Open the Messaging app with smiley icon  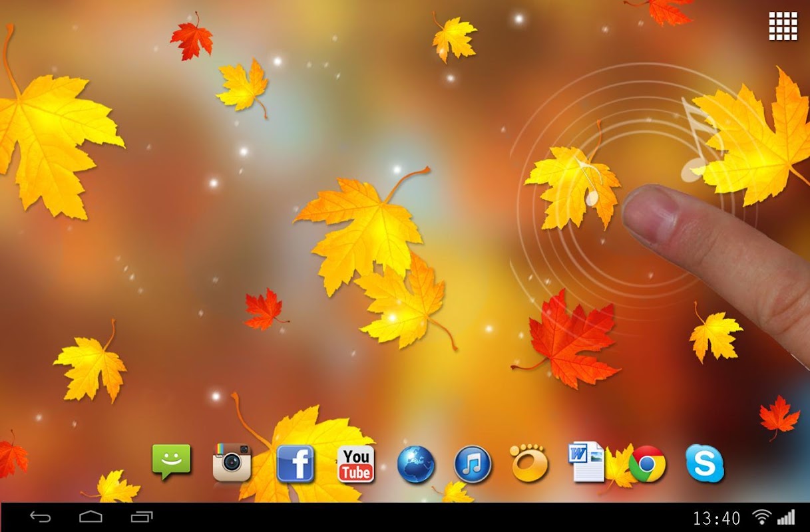(171, 462)
